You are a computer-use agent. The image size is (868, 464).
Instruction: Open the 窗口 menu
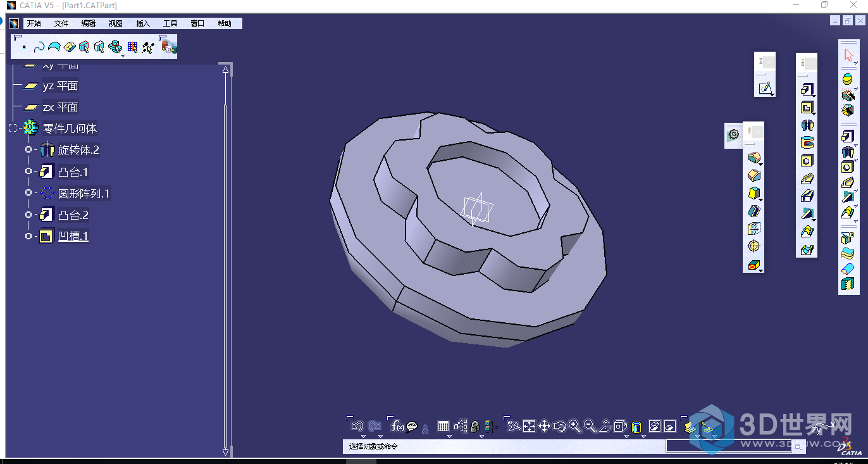(x=197, y=23)
